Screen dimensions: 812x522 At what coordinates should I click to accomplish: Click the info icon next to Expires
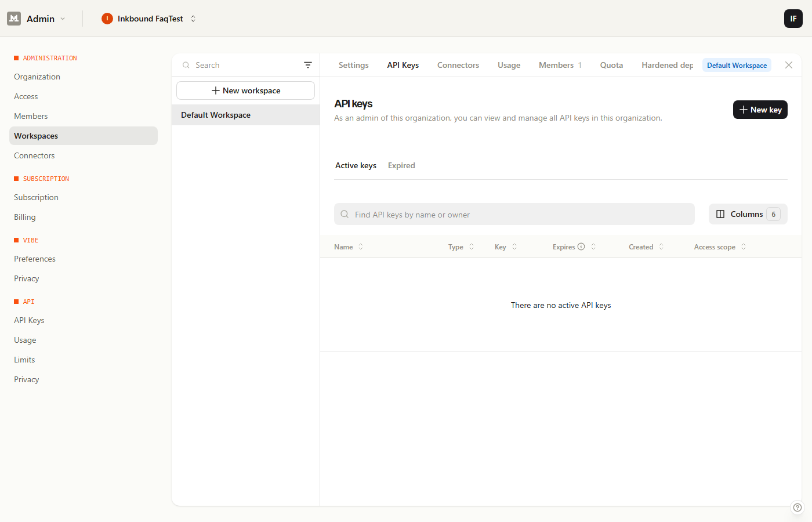pos(581,246)
